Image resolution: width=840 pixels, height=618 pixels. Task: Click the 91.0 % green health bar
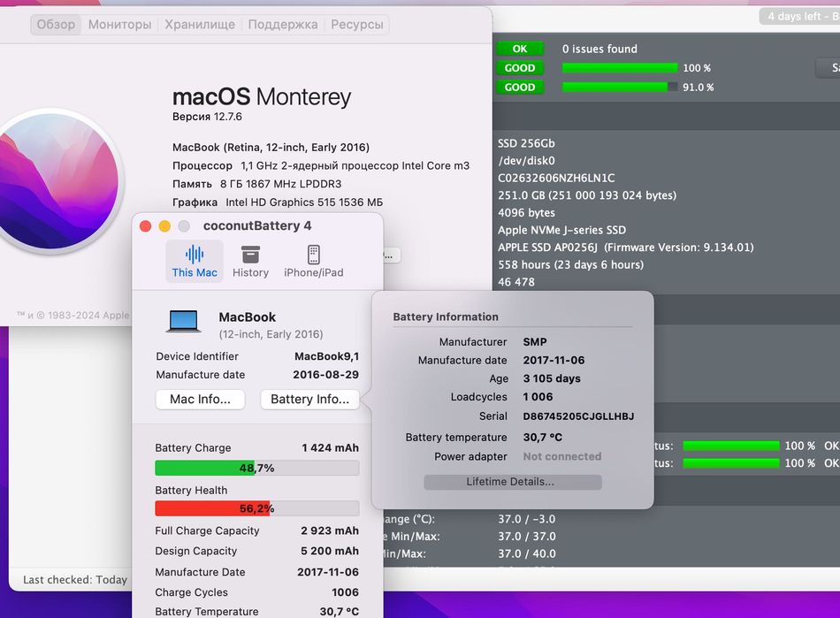tap(620, 87)
